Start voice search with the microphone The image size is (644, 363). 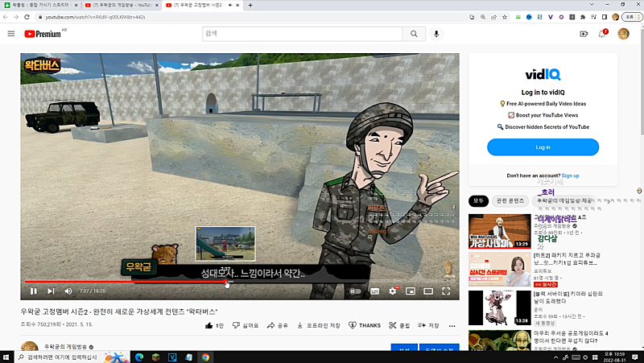click(x=436, y=34)
